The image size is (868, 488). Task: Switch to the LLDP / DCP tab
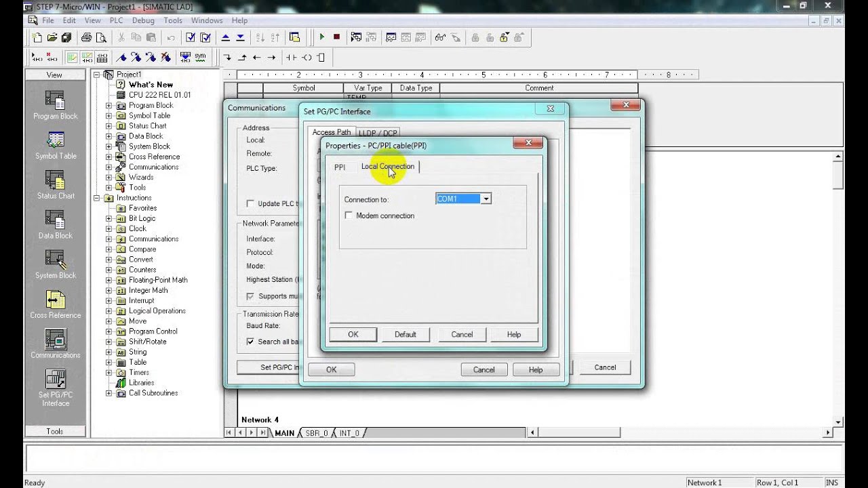coord(378,133)
